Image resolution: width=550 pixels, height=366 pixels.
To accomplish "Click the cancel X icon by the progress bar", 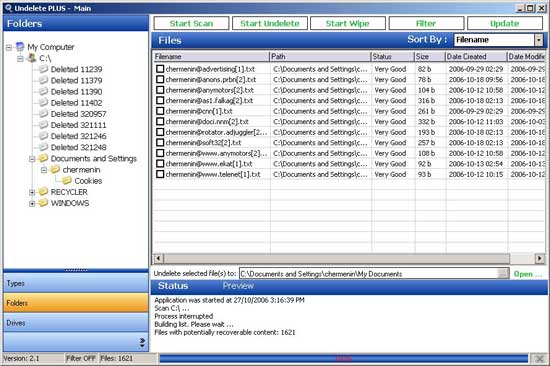I will (539, 358).
